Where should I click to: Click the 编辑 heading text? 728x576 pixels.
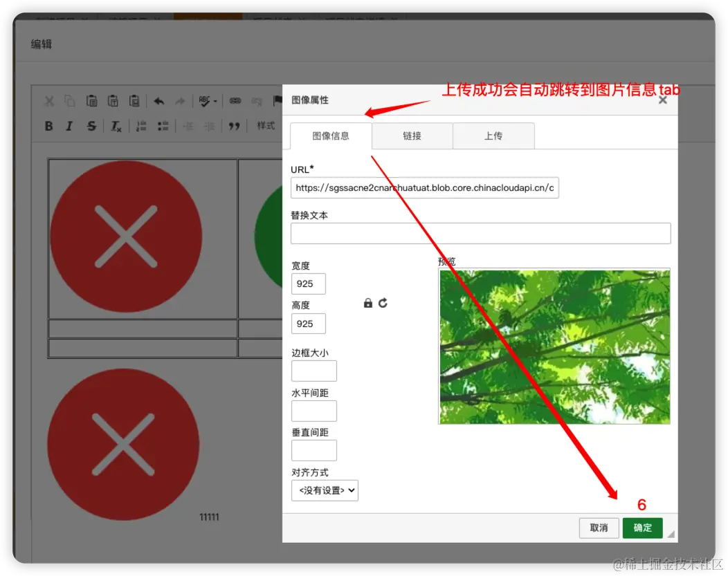(42, 44)
